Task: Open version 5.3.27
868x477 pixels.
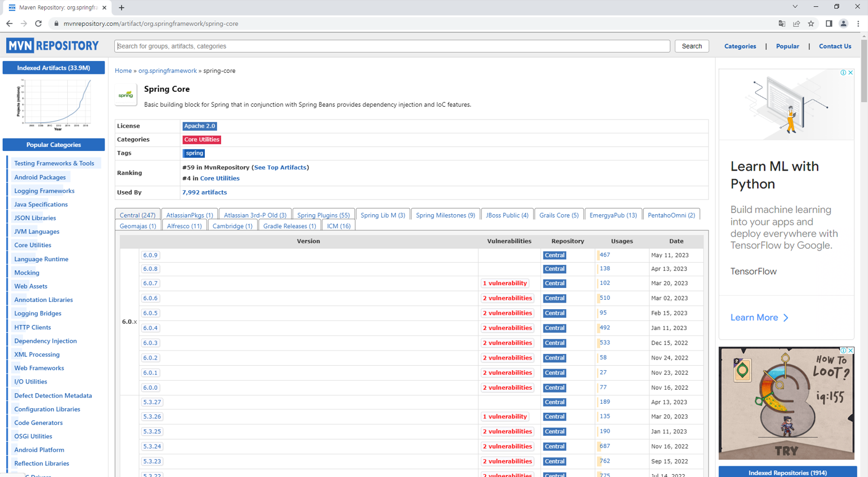Action: [152, 402]
